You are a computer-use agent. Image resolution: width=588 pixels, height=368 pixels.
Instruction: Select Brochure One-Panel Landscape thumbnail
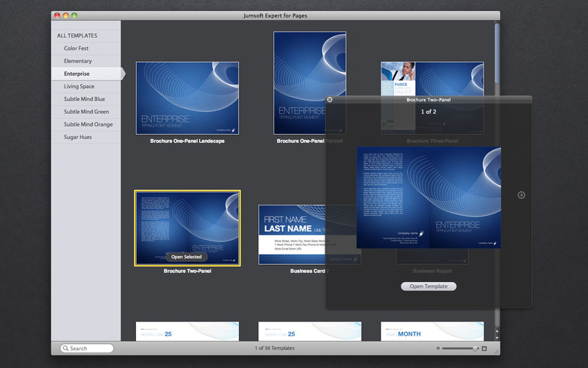point(187,98)
